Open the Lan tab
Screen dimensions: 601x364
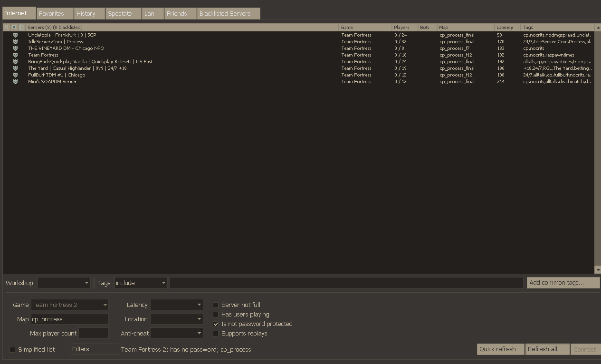[153, 14]
